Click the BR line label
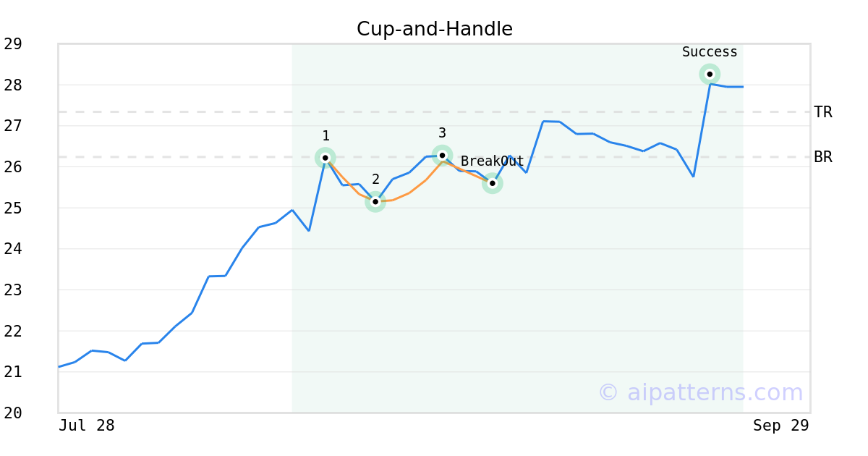This screenshot has width=868, height=456. [823, 157]
